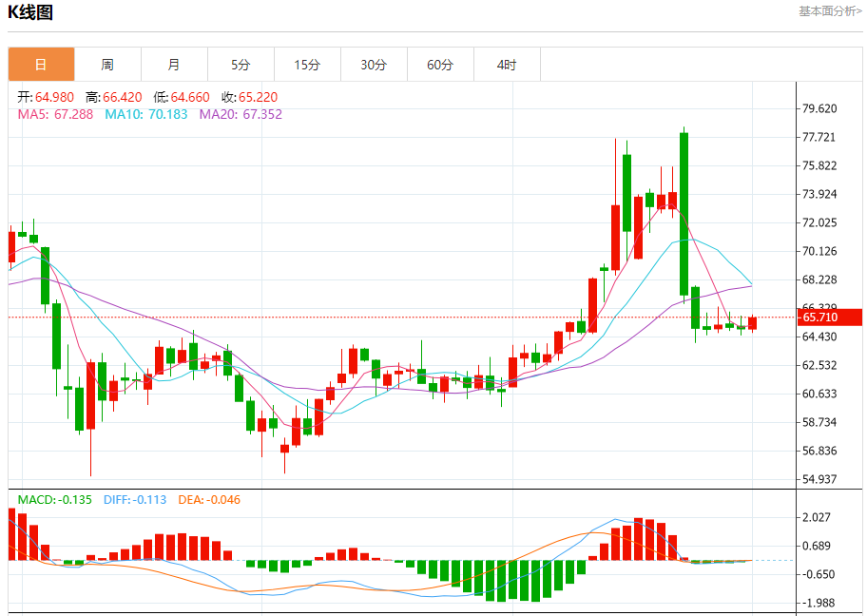Click the 72.025 price axis label

pyautogui.click(x=819, y=222)
